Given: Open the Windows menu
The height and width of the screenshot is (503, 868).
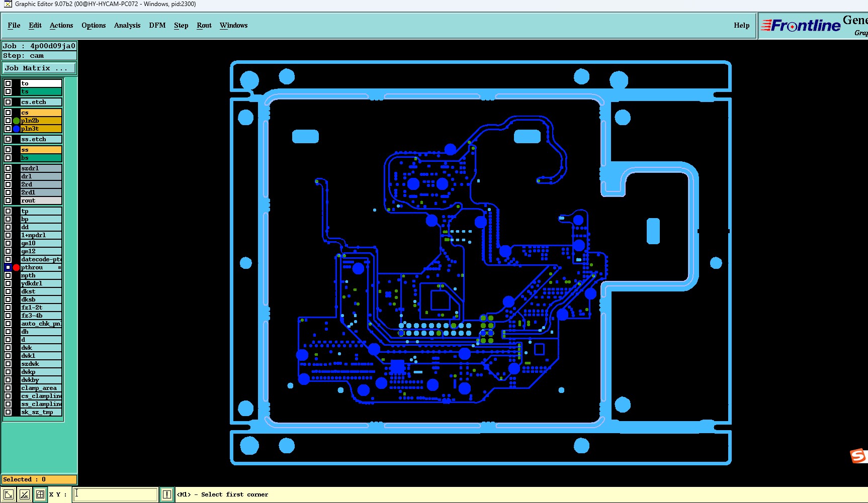Looking at the screenshot, I should coord(234,25).
